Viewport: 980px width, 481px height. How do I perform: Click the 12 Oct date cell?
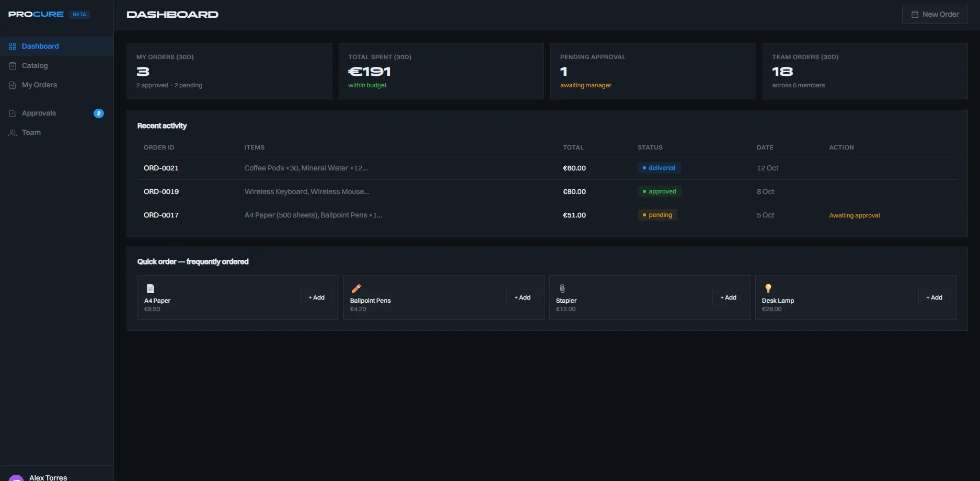tap(767, 168)
